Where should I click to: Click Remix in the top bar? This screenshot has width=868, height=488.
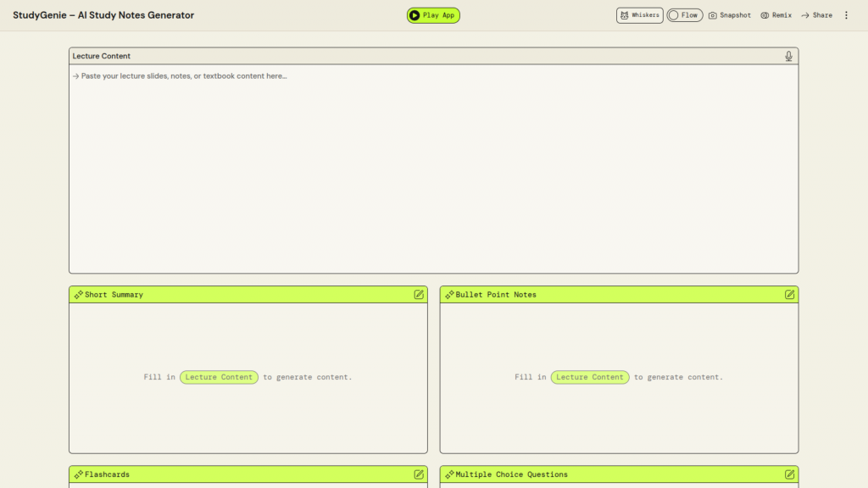pos(776,15)
